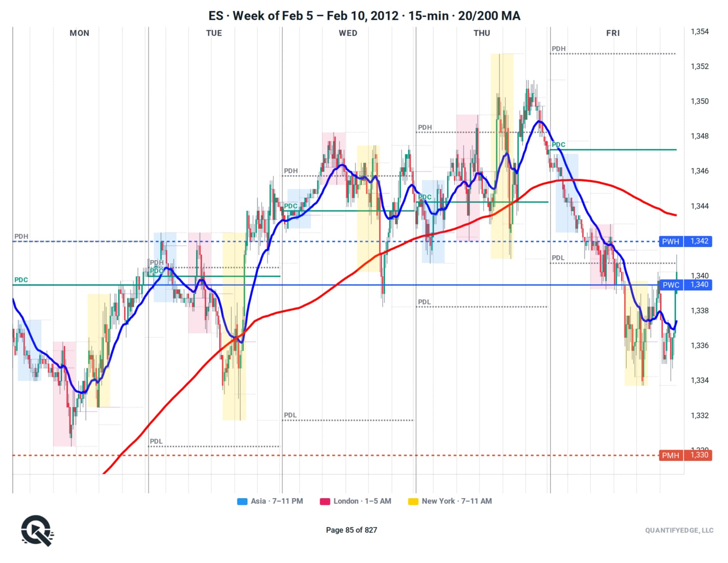The height and width of the screenshot is (563, 728).
Task: Click the red 1,330 price badge
Action: (x=698, y=456)
